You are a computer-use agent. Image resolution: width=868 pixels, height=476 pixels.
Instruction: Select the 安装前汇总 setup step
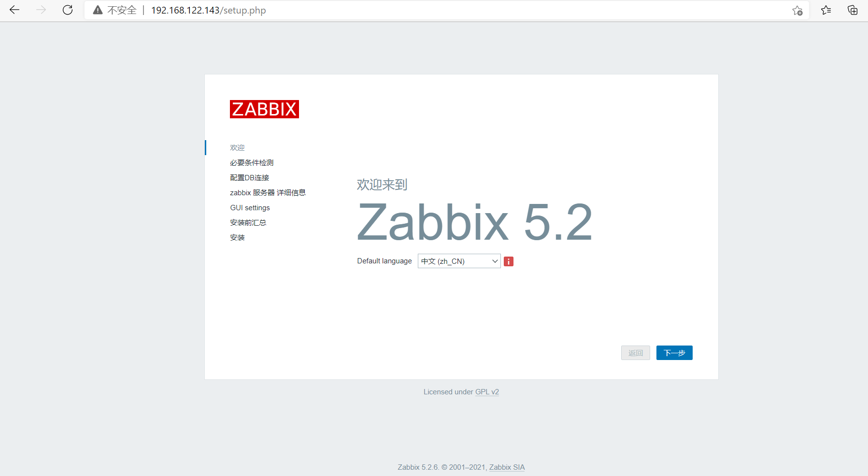pyautogui.click(x=248, y=223)
